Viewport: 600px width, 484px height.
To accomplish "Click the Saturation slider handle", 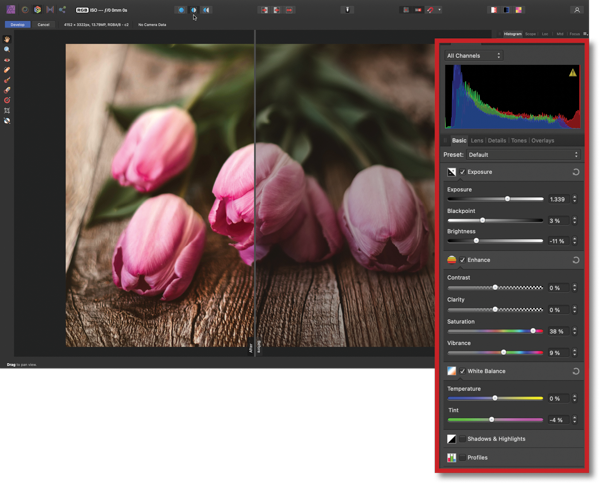I will tap(533, 331).
